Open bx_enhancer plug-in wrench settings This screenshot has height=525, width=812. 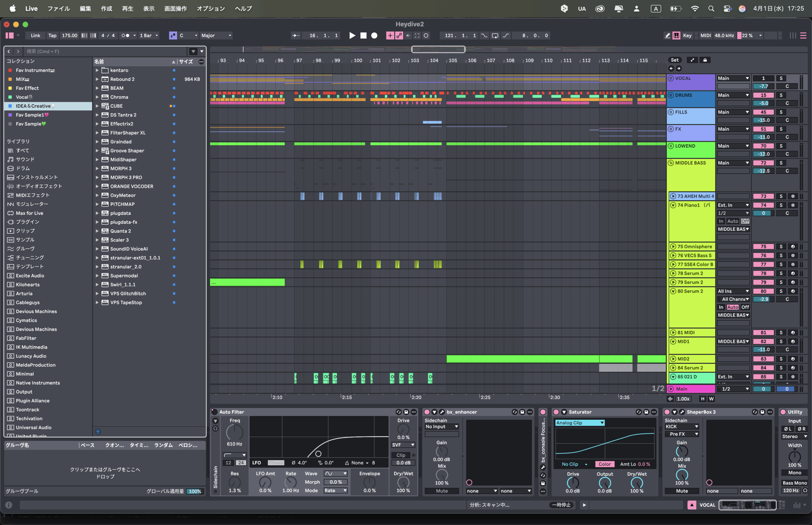(442, 412)
